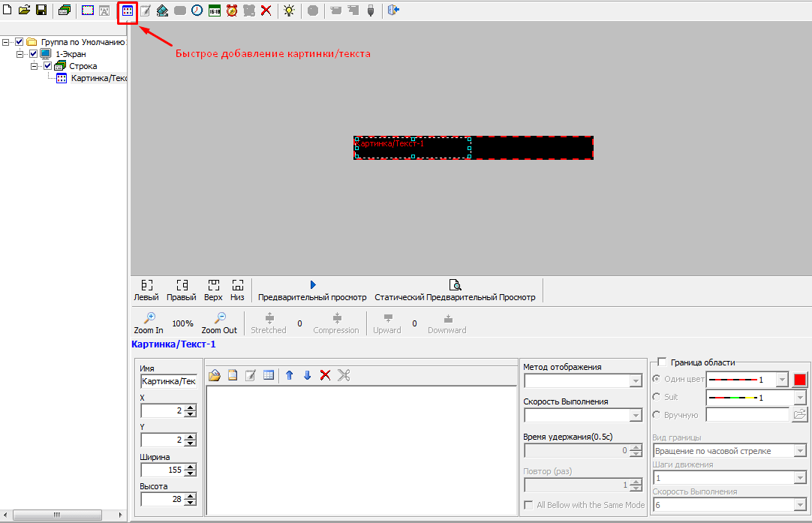Move the item down with the blue down arrow

coord(307,375)
